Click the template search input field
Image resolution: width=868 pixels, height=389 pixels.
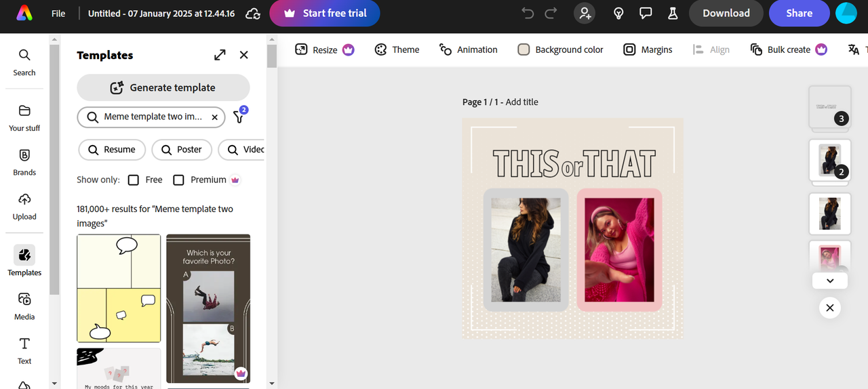[151, 117]
